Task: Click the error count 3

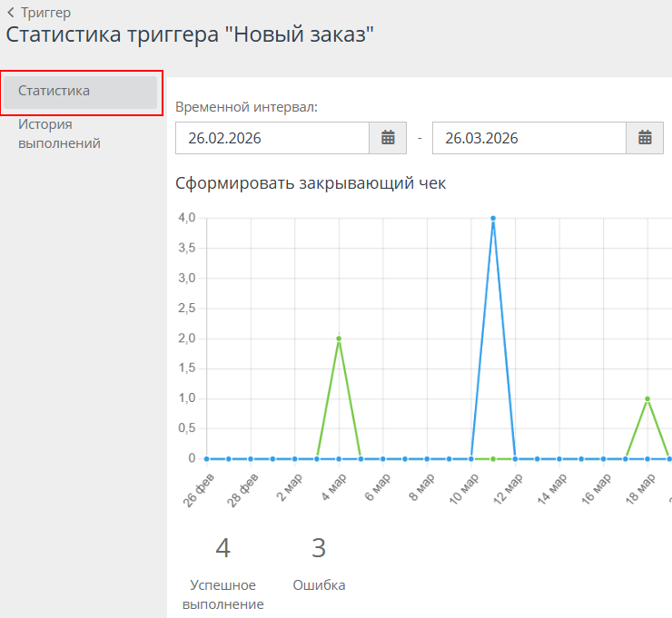Action: tap(319, 548)
